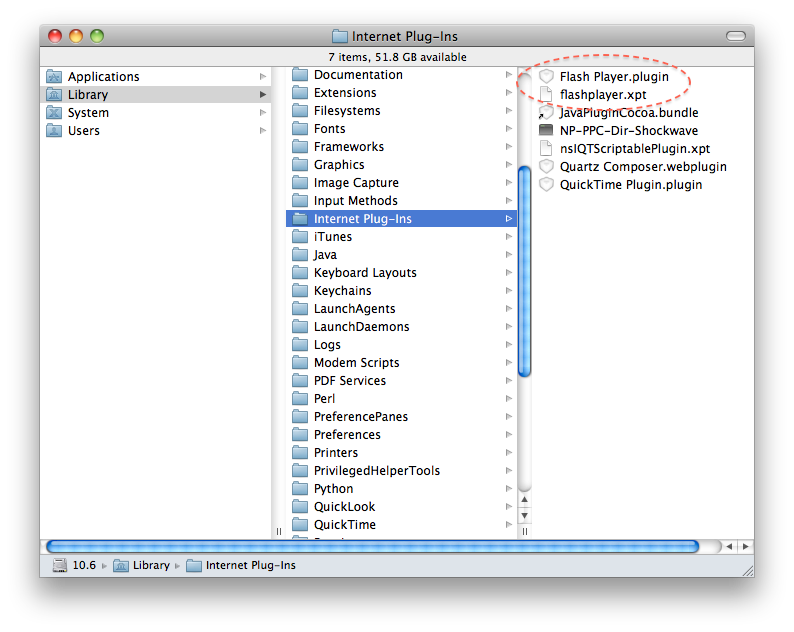794x632 pixels.
Task: Click the arrow next to System
Action: click(263, 112)
